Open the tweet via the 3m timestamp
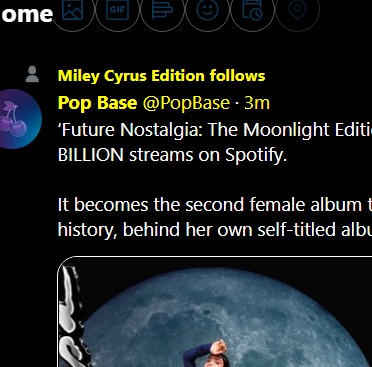The image size is (372, 367). coord(257,103)
